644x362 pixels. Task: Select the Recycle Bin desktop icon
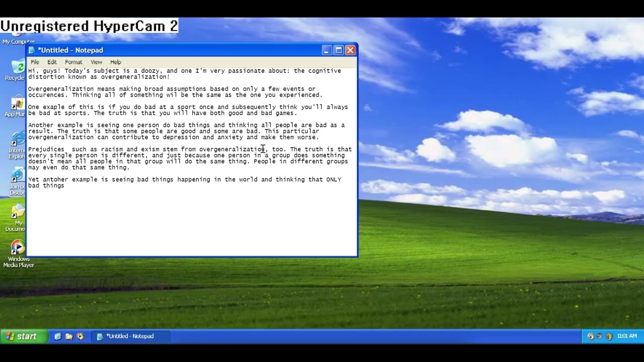tap(15, 70)
